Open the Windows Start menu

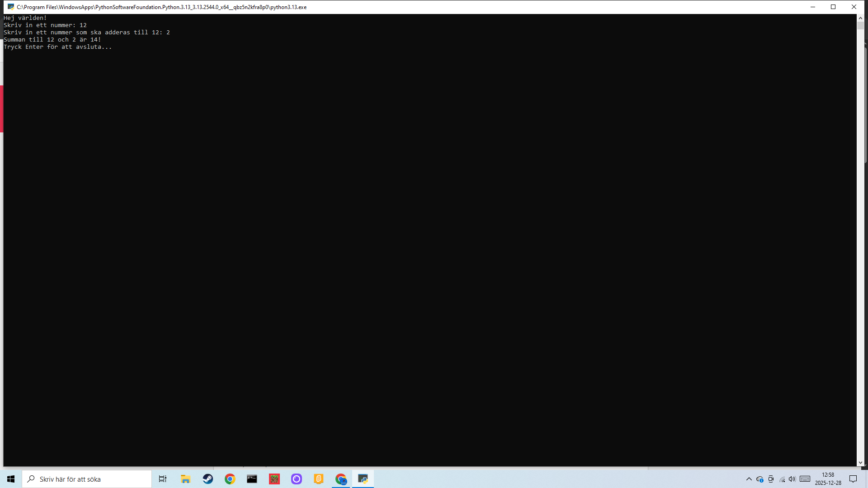[11, 479]
